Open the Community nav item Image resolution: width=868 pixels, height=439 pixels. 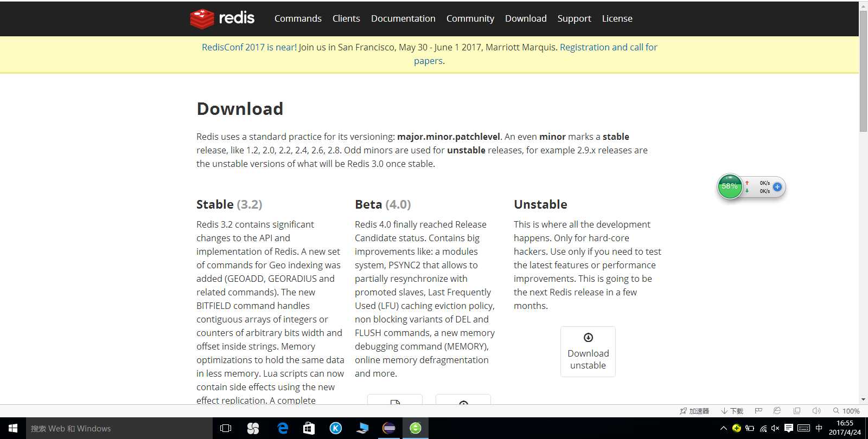[x=470, y=18]
